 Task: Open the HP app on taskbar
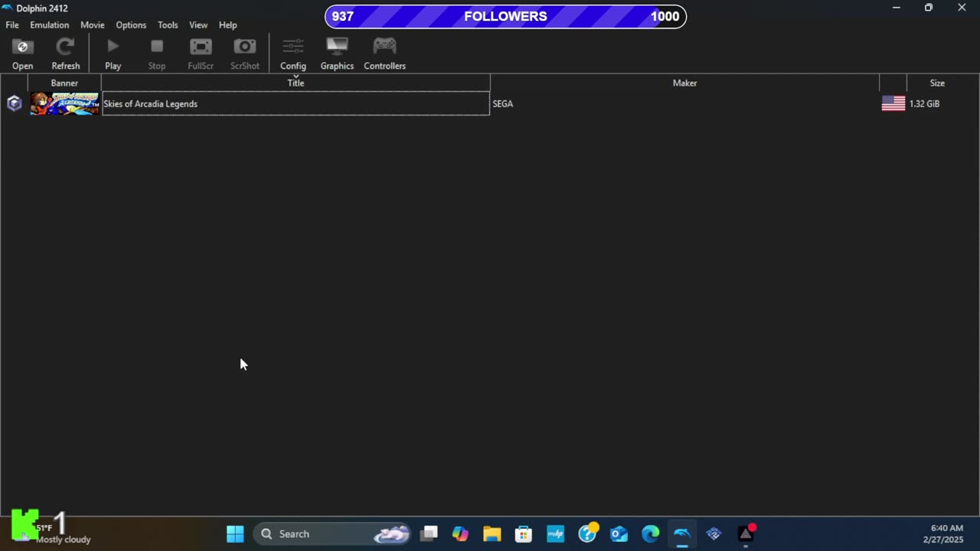click(555, 533)
